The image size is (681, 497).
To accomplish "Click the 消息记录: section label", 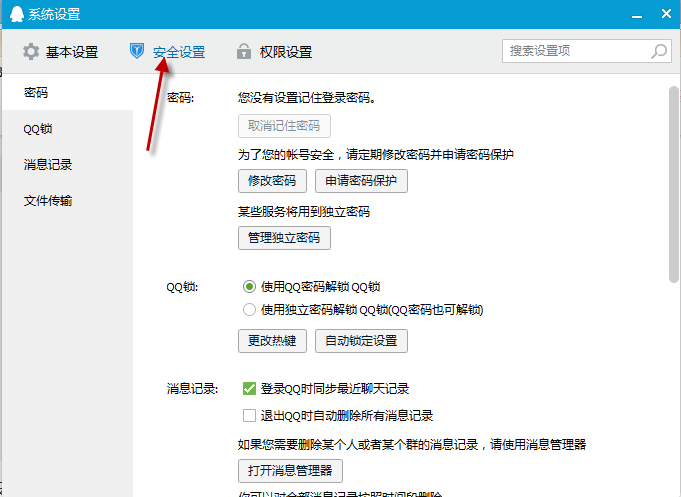I will 192,389.
